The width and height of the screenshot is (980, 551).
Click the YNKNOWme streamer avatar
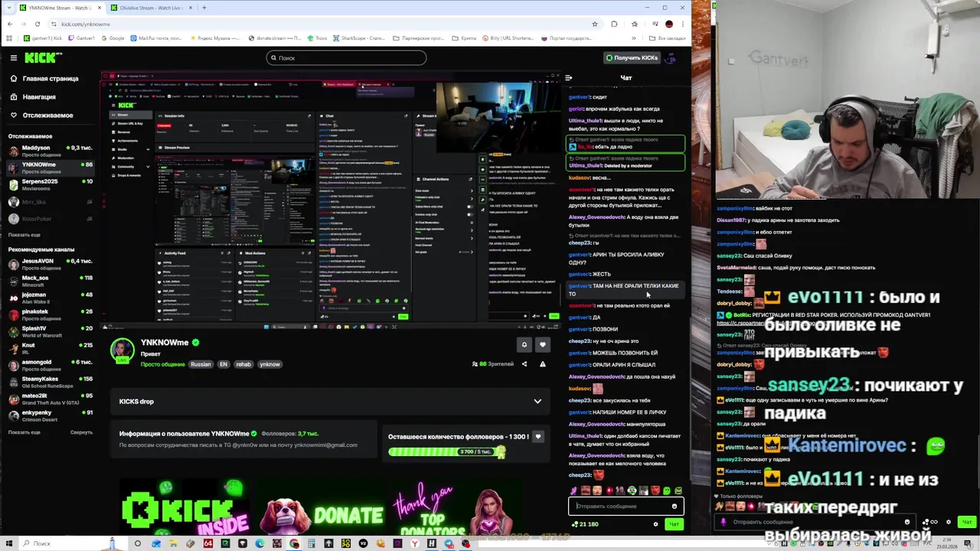pyautogui.click(x=122, y=350)
